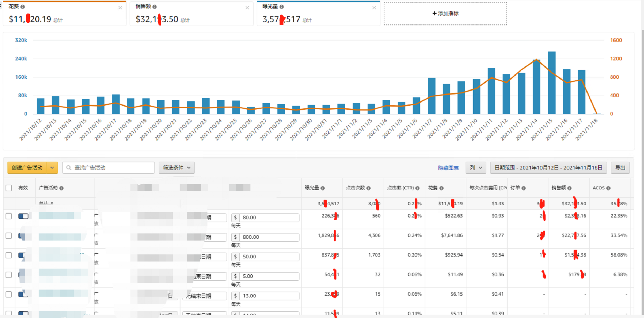Show info for the ACOS column header
The image size is (644, 318).
tap(608, 188)
